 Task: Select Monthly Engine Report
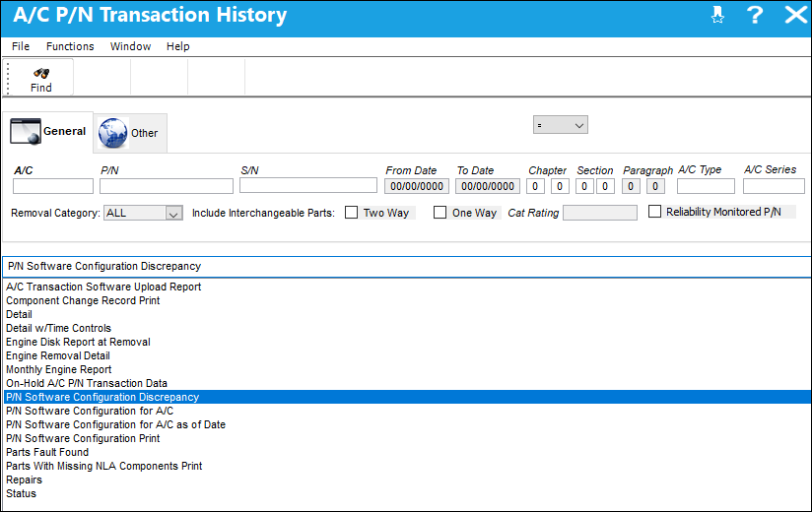point(58,369)
